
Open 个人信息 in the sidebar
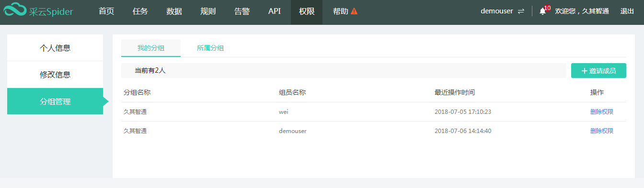click(55, 48)
